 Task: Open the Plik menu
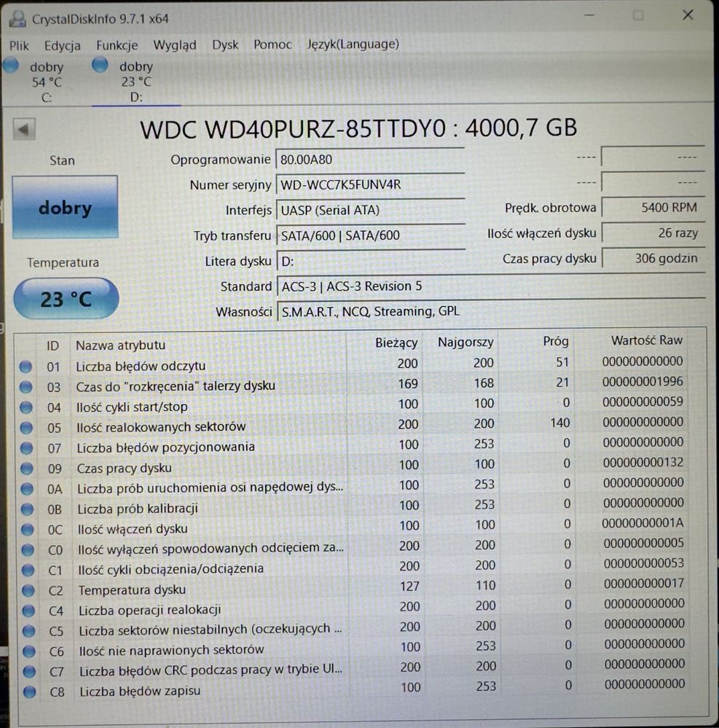19,45
